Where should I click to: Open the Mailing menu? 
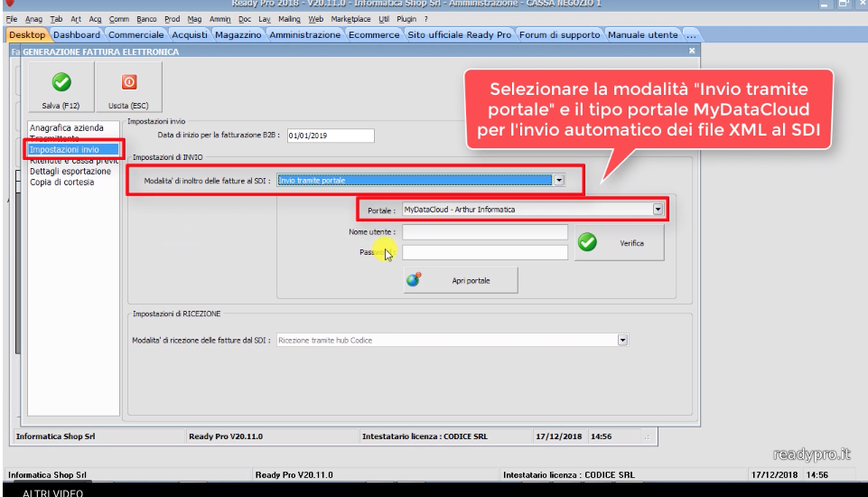(x=289, y=19)
